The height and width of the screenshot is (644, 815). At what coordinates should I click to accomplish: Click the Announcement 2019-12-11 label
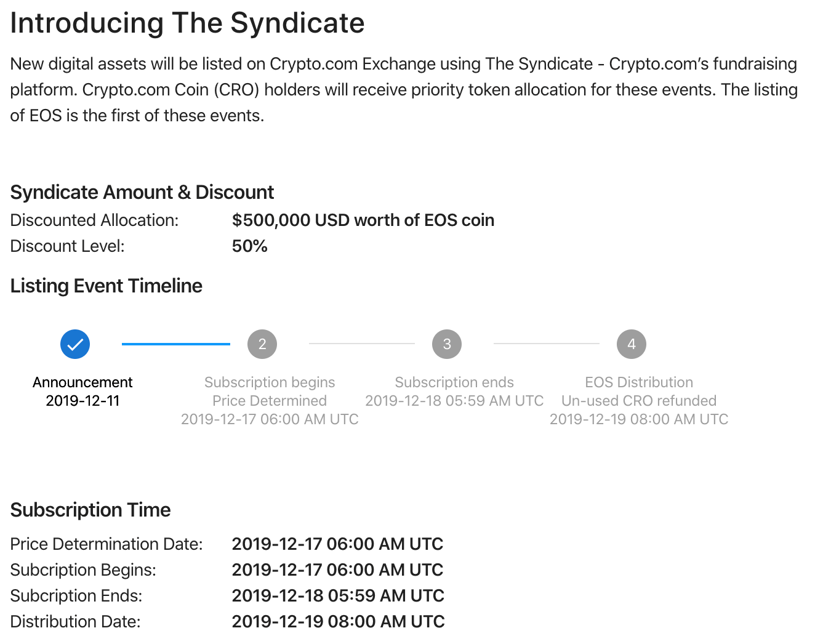(x=82, y=392)
